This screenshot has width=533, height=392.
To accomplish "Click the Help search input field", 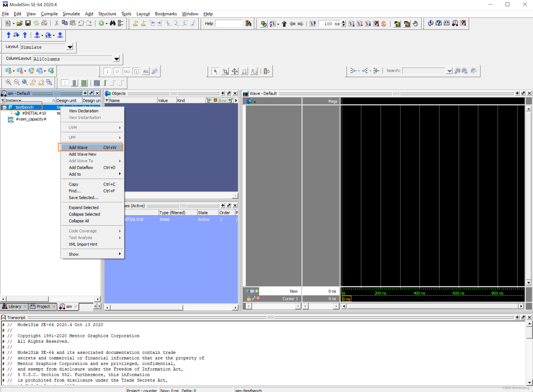I will (x=229, y=23).
